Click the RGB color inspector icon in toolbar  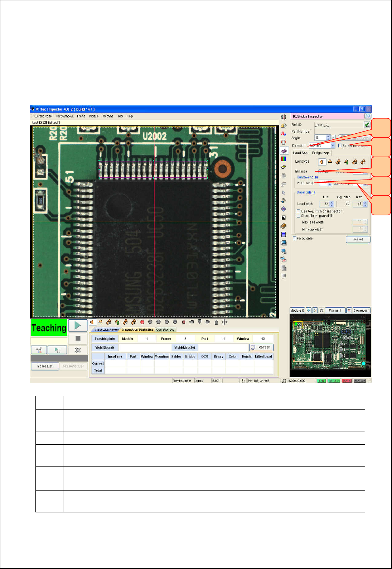coord(284,159)
